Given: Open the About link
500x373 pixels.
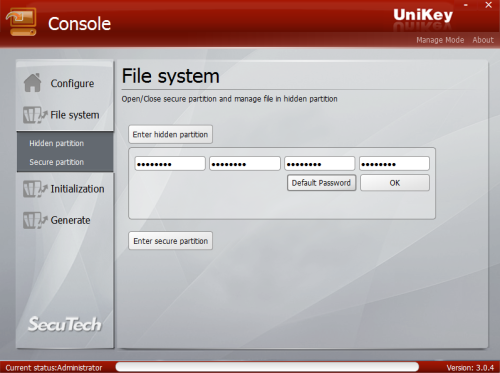Looking at the screenshot, I should tap(483, 40).
